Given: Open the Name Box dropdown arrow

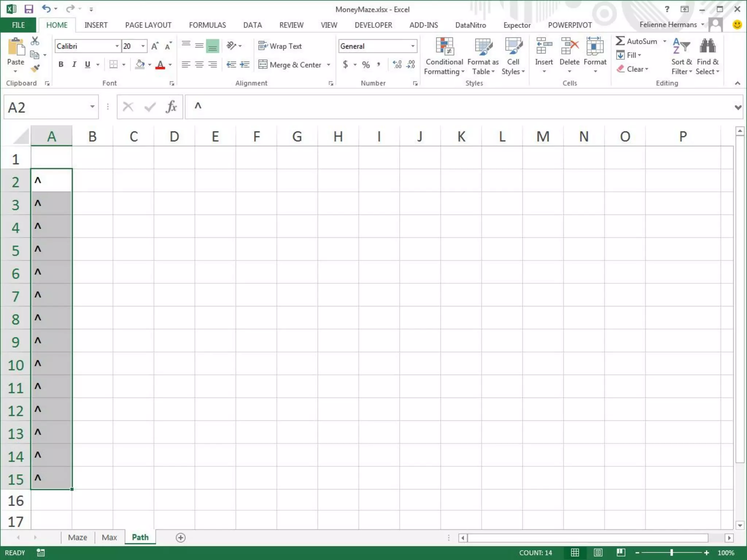Looking at the screenshot, I should tap(92, 107).
